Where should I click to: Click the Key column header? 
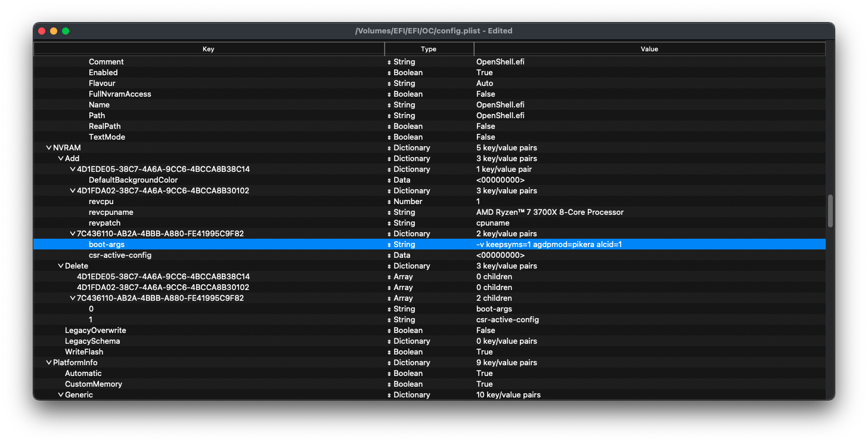(x=208, y=49)
